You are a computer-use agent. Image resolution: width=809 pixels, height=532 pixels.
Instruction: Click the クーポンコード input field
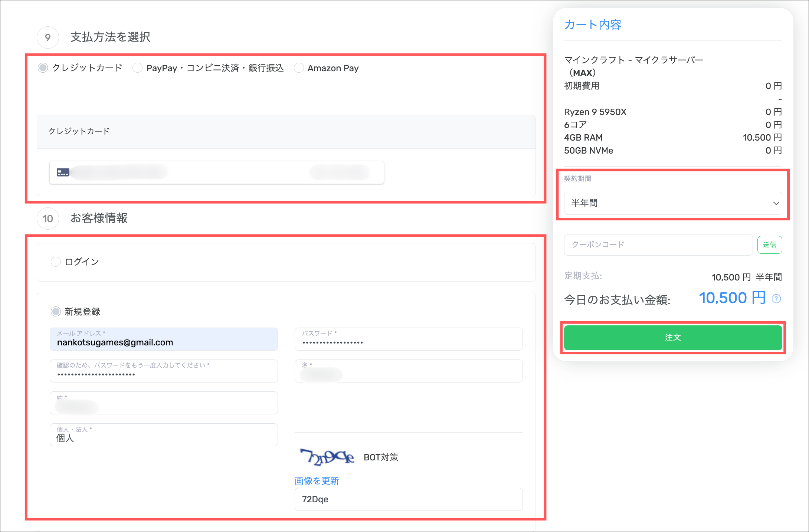tap(658, 245)
